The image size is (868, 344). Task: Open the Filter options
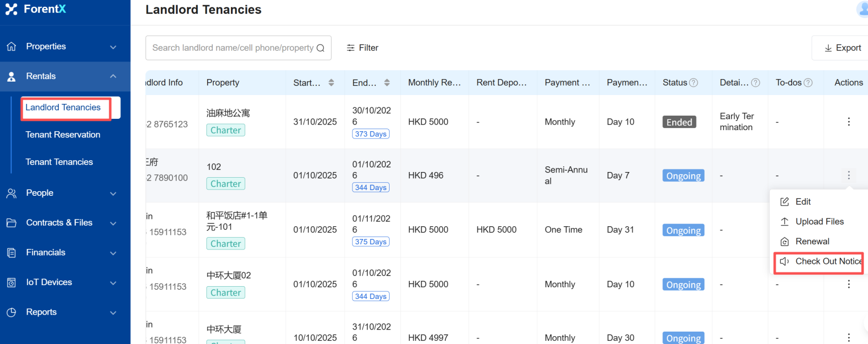[362, 48]
